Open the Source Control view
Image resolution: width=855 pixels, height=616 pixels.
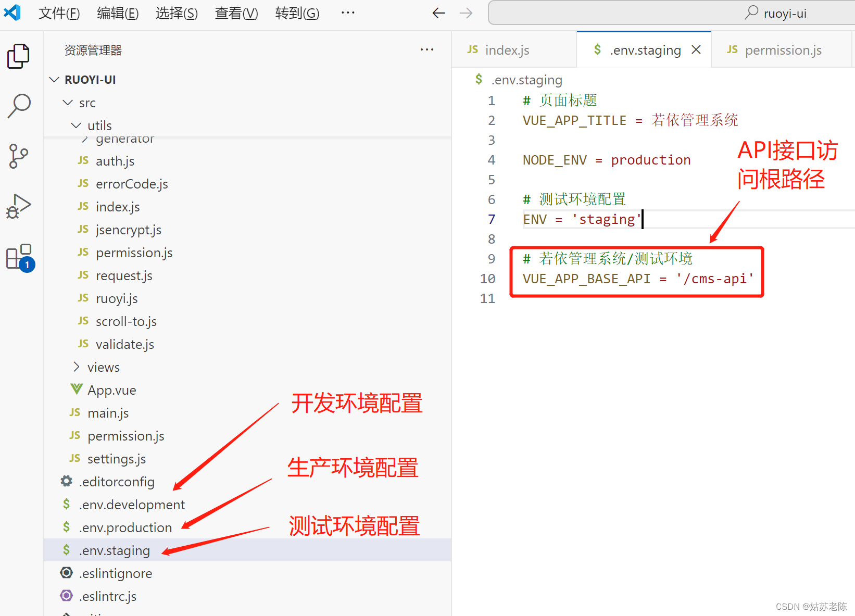pos(19,156)
